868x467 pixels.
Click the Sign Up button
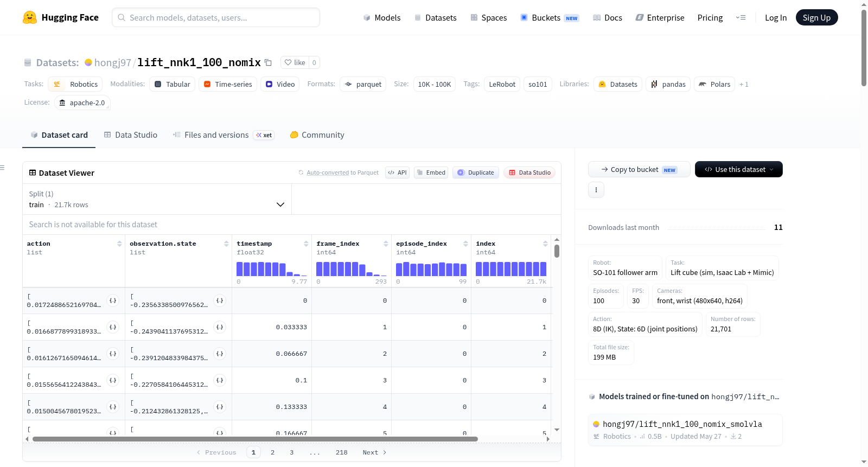pos(817,17)
